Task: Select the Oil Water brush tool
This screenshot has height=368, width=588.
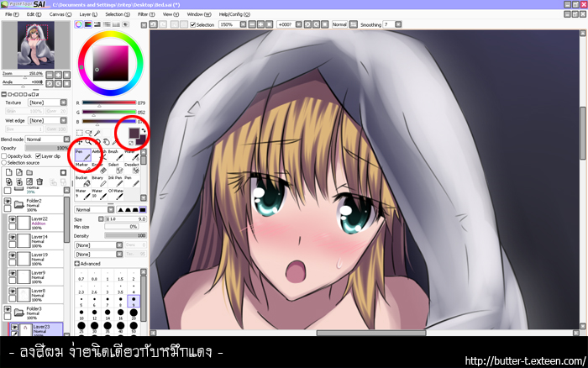Action: [x=115, y=194]
